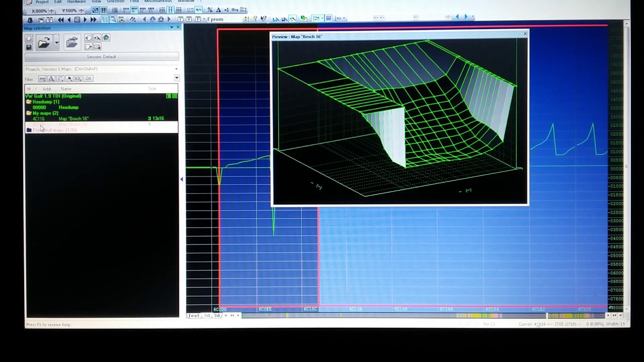Switch to the 2d view tab
Viewport: 644px width, 362px height.
tap(207, 316)
